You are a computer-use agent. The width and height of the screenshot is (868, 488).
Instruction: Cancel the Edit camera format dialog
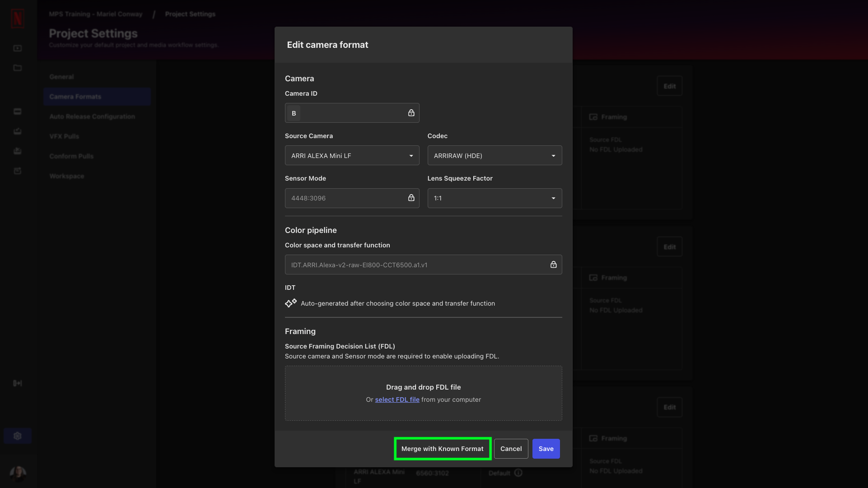511,449
